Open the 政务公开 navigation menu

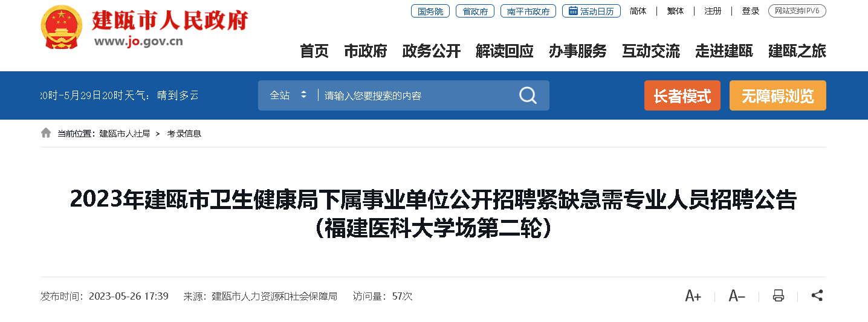click(x=432, y=51)
